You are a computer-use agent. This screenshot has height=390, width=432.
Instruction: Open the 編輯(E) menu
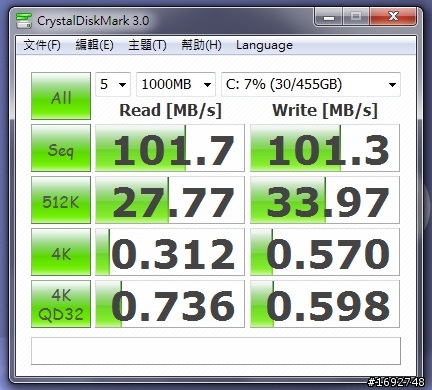pyautogui.click(x=94, y=45)
